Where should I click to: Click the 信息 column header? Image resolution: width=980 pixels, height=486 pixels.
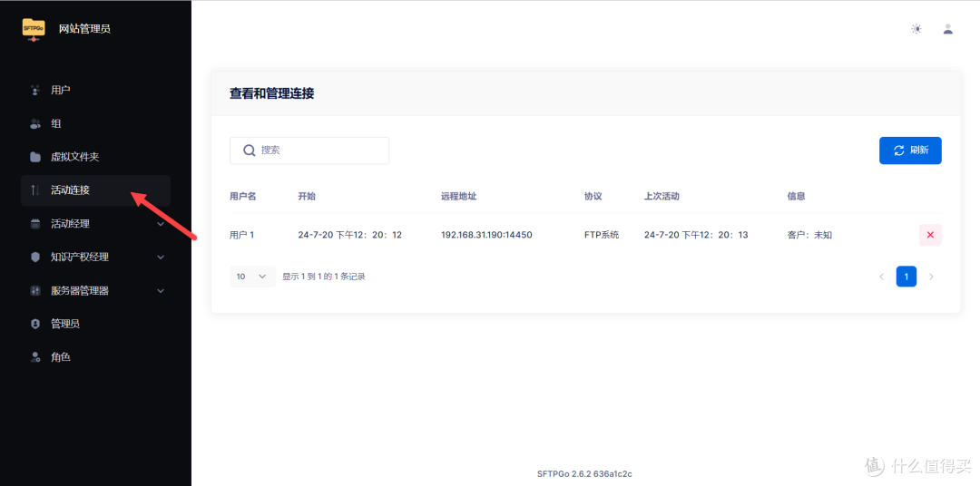click(797, 196)
